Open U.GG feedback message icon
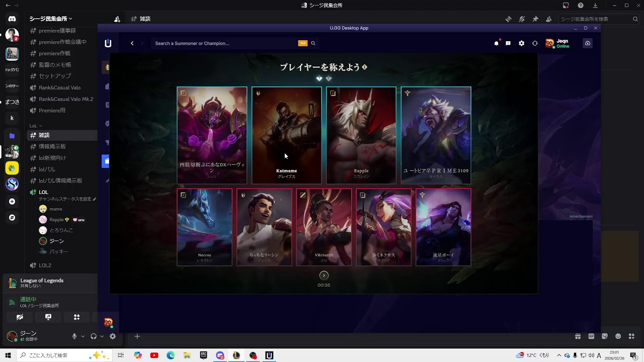The width and height of the screenshot is (644, 362). click(508, 43)
